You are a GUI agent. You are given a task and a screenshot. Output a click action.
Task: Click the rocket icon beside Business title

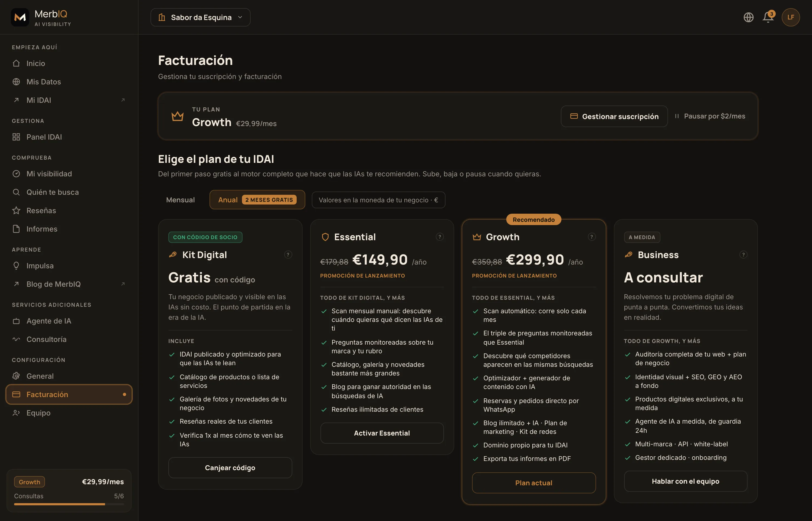point(628,255)
